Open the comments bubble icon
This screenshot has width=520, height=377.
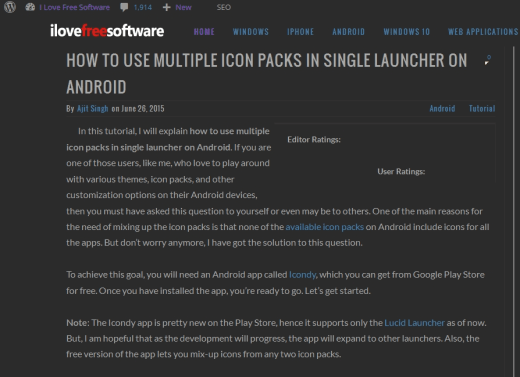pos(124,7)
